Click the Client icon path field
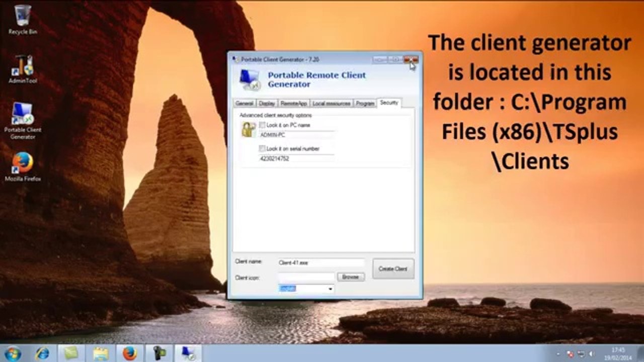This screenshot has width=644, height=362. click(306, 277)
